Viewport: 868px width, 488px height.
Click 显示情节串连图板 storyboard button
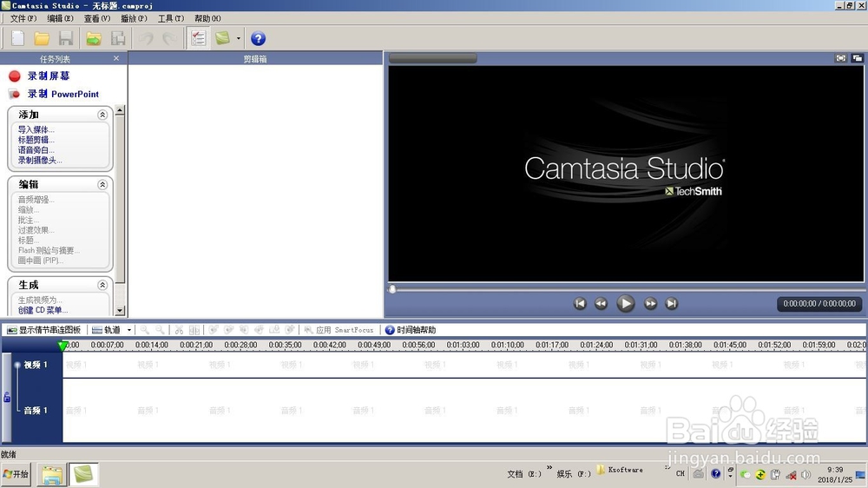pyautogui.click(x=43, y=330)
